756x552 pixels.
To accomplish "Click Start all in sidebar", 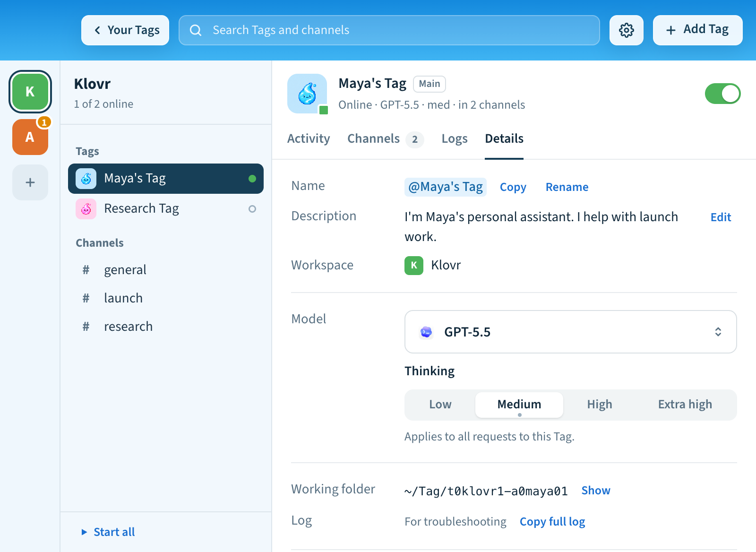I will point(108,532).
